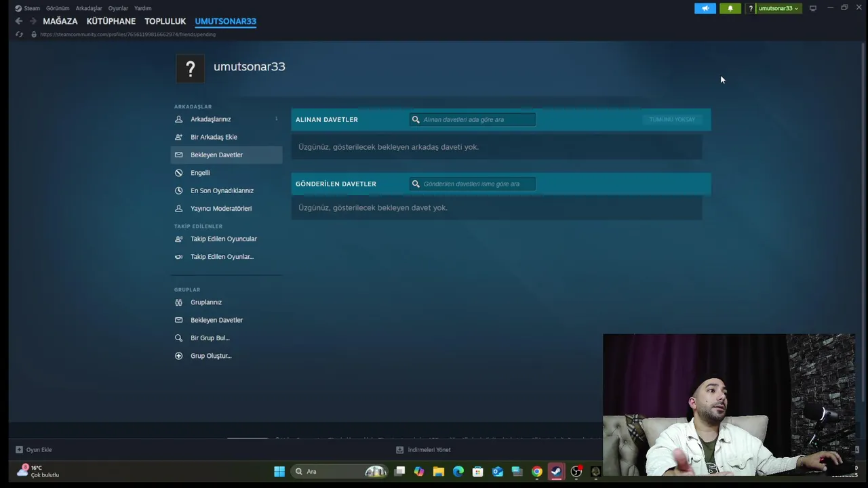Reload the page with refresh icon

coord(19,34)
